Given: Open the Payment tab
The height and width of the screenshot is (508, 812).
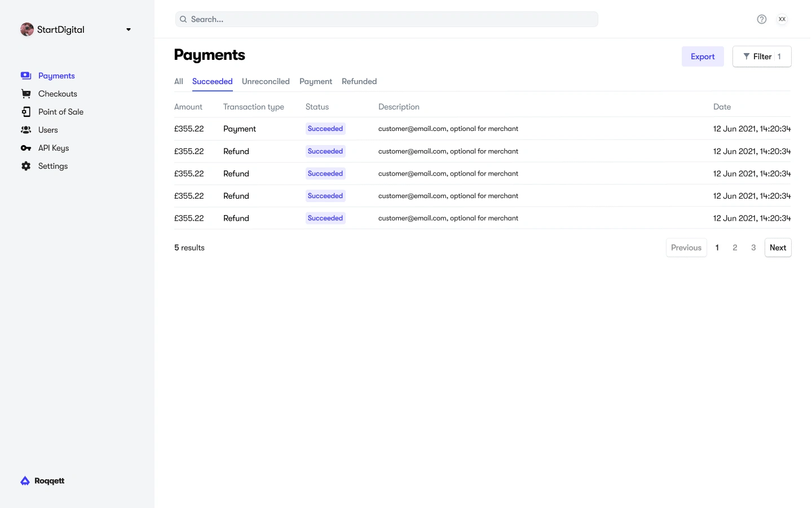Looking at the screenshot, I should (x=316, y=81).
